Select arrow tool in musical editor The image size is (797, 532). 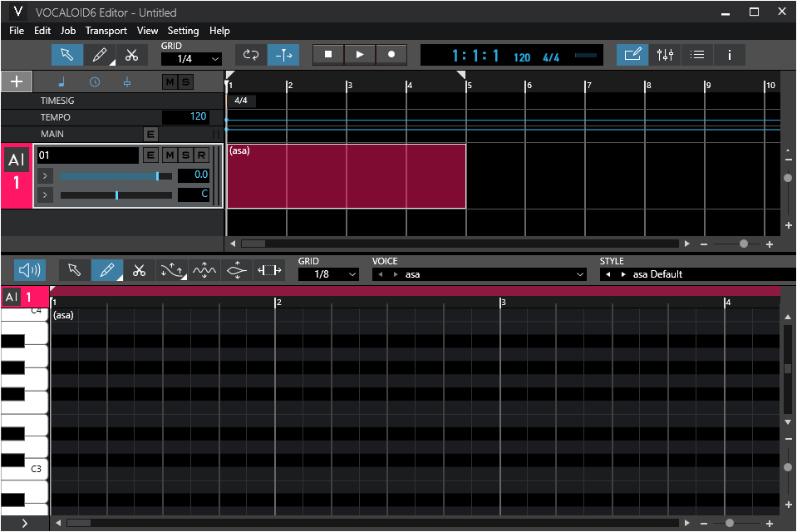[x=75, y=270]
